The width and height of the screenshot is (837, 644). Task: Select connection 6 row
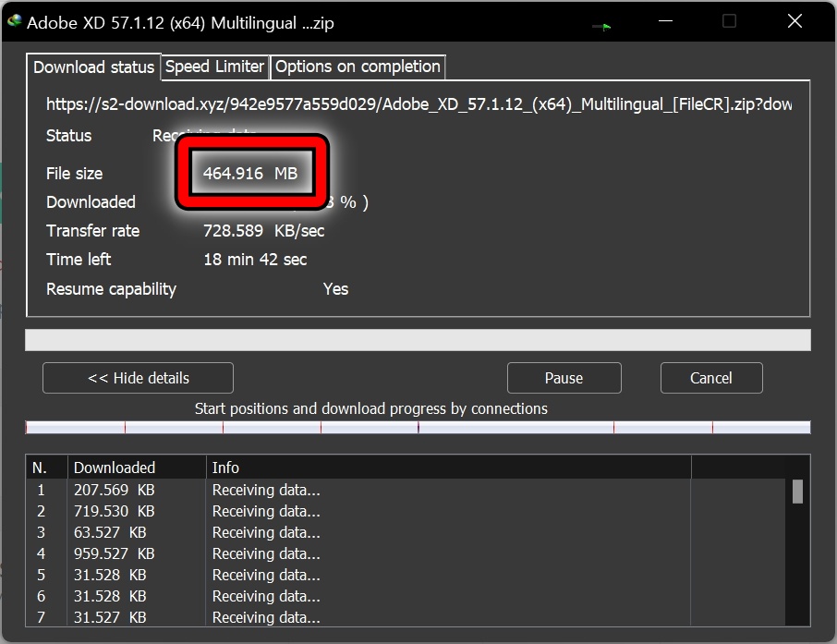[x=406, y=597]
